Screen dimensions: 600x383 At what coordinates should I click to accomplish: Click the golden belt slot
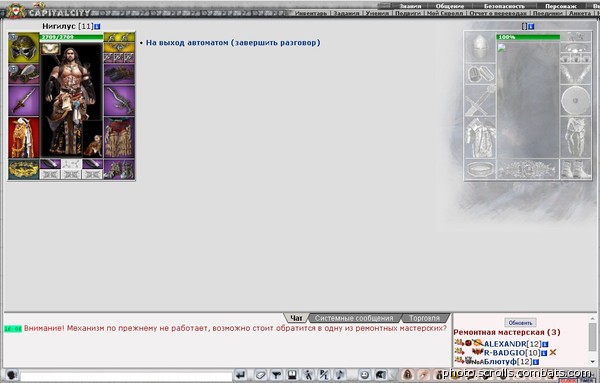(x=24, y=169)
